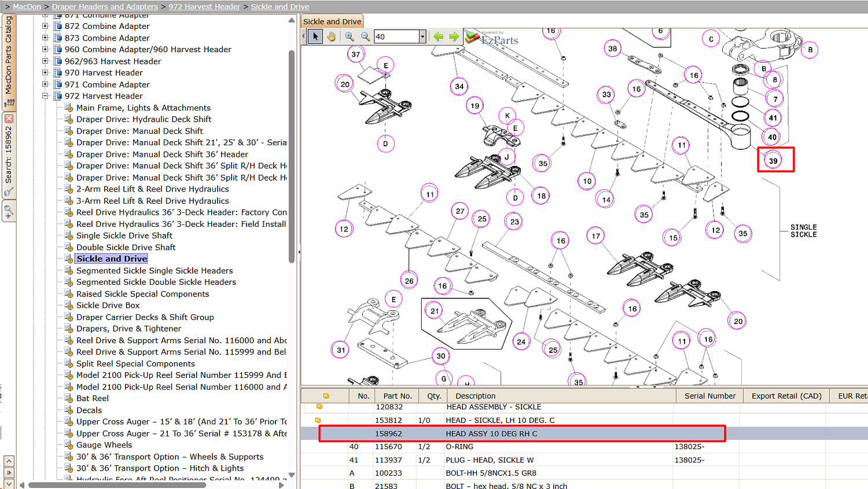Image resolution: width=868 pixels, height=489 pixels.
Task: Expand the 970 Harvest Header node
Action: 45,73
